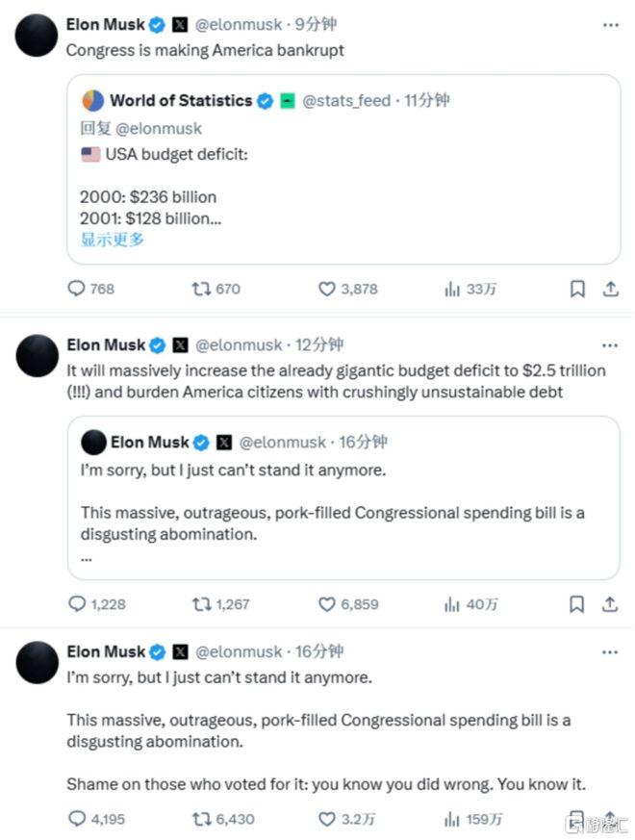Reply to the tweet with 1,228 replies
The height and width of the screenshot is (840, 635).
(x=77, y=604)
